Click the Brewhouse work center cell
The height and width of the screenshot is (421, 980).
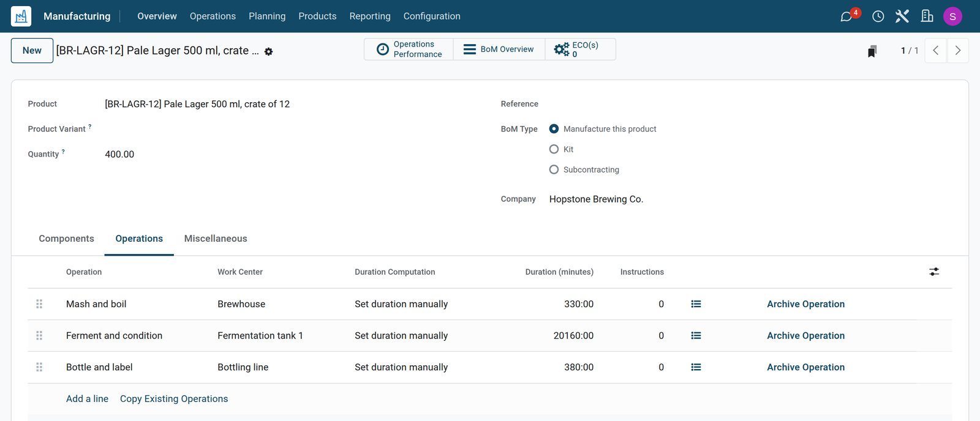pyautogui.click(x=241, y=304)
